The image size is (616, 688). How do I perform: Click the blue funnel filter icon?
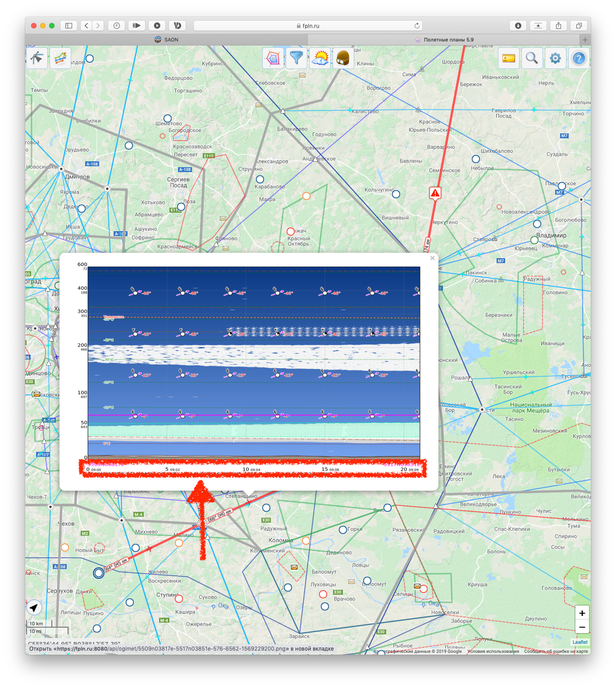[297, 58]
